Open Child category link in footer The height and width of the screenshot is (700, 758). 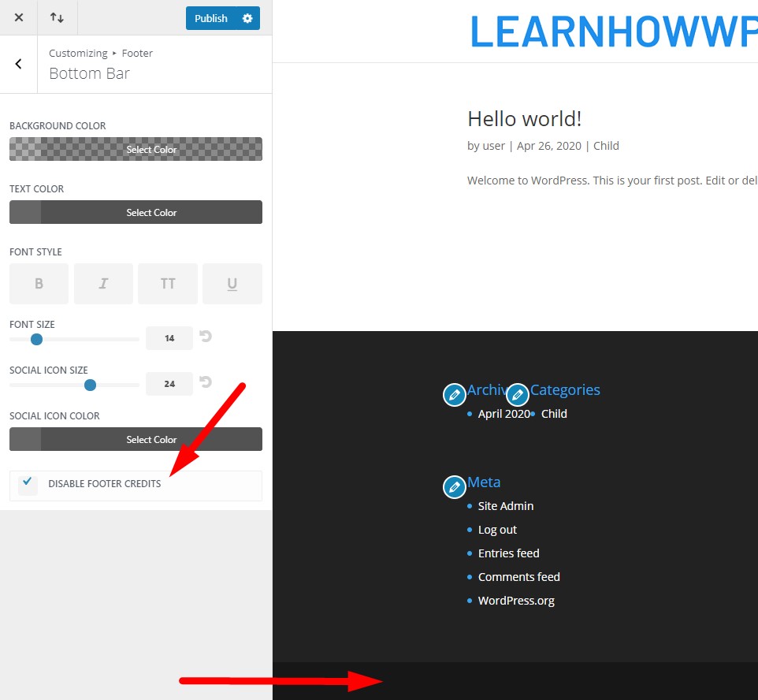554,414
